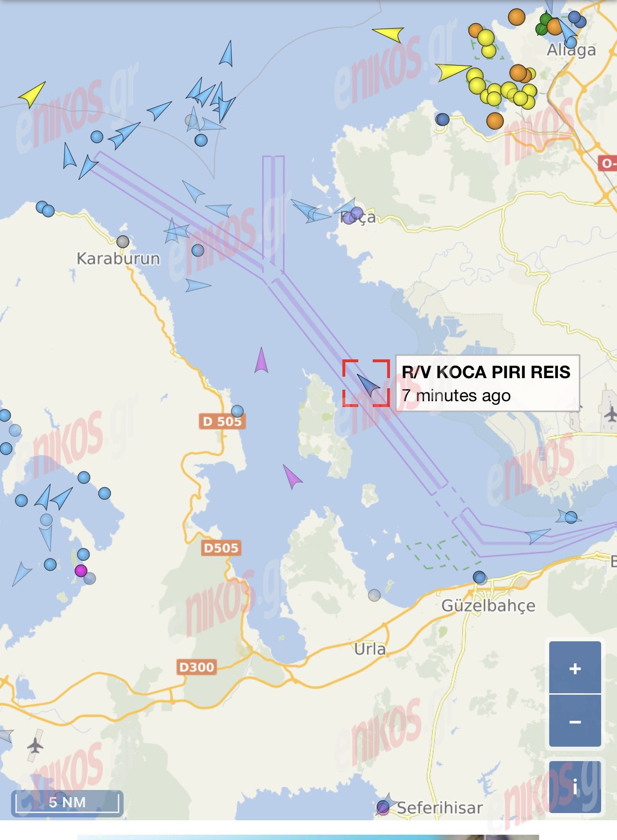Click the 5 NM scale bar
The width and height of the screenshot is (617, 840).
click(x=67, y=802)
